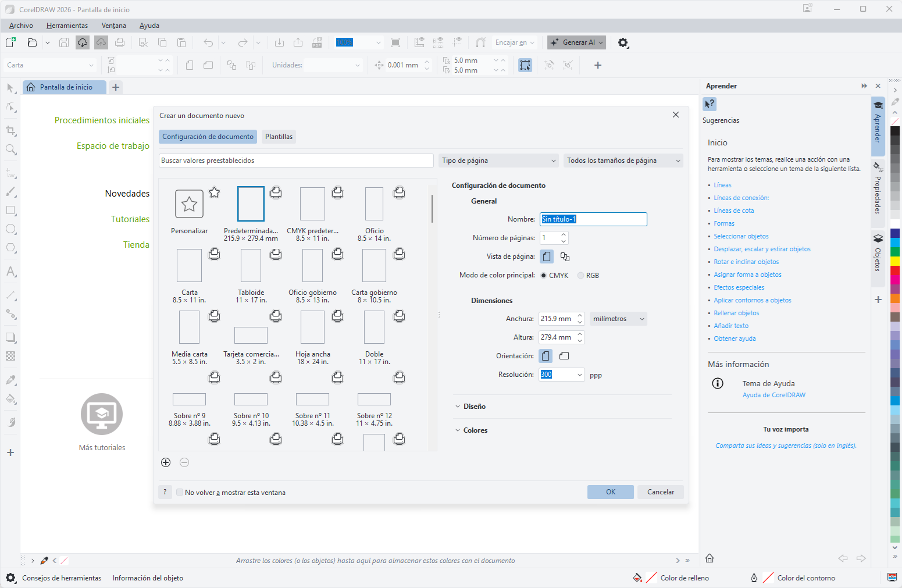Select RGB color mode radio button
Image resolution: width=902 pixels, height=588 pixels.
pyautogui.click(x=581, y=276)
